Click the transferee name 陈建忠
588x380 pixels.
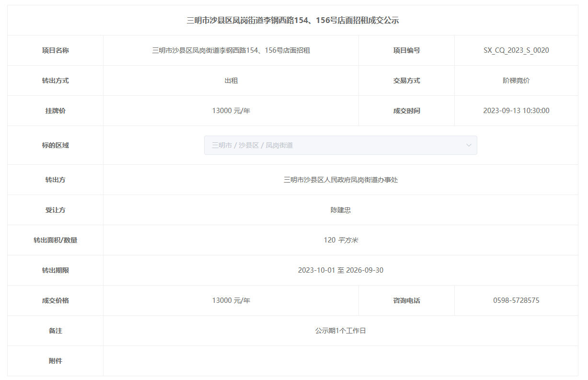tap(340, 210)
